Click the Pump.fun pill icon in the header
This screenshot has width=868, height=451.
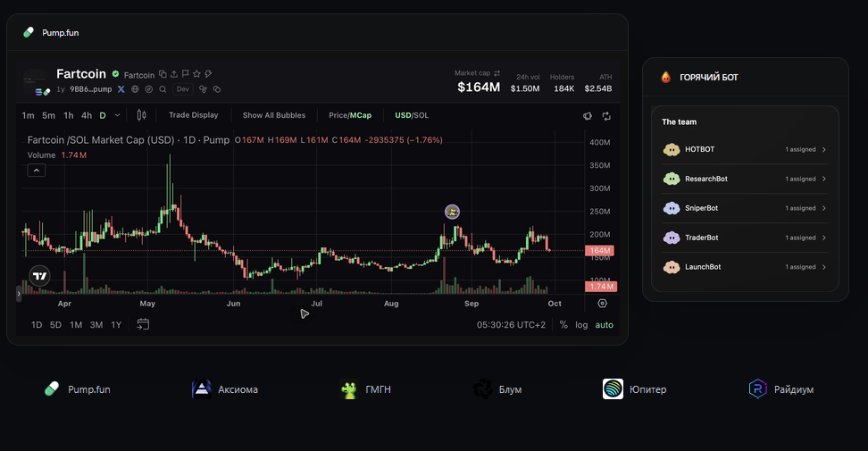pos(29,33)
